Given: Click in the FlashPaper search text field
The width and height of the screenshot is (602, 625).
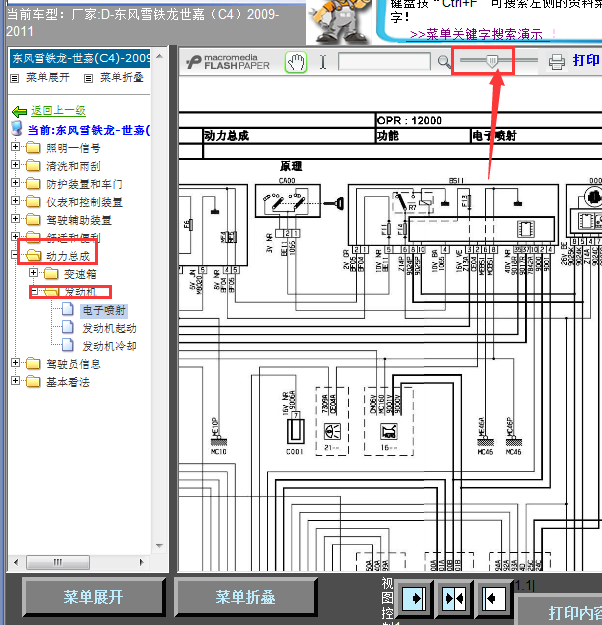Looking at the screenshot, I should 384,62.
